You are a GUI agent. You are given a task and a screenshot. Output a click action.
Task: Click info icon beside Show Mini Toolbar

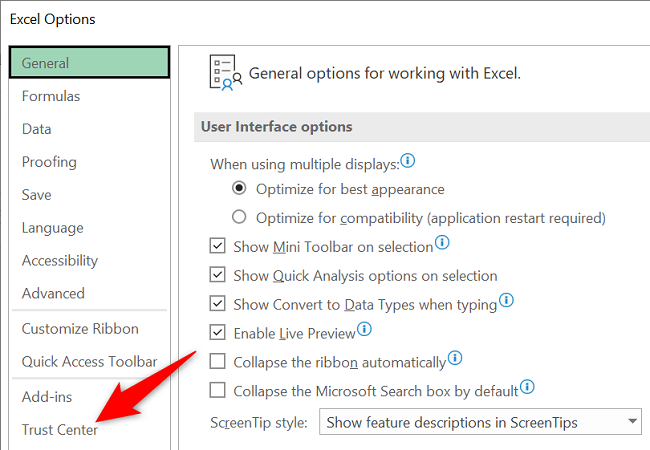442,243
